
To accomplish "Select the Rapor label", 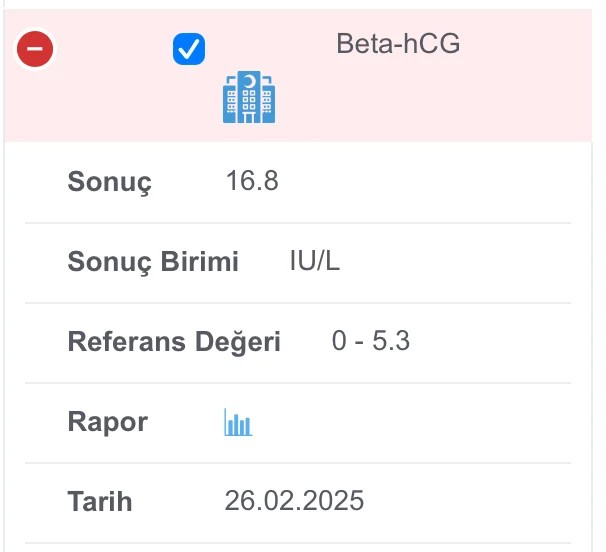I will tap(107, 422).
